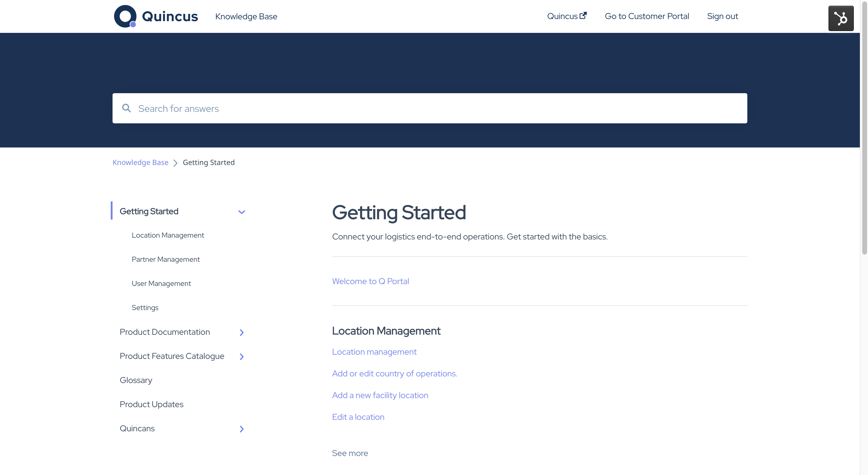
Task: Go to Customer Portal
Action: point(647,16)
